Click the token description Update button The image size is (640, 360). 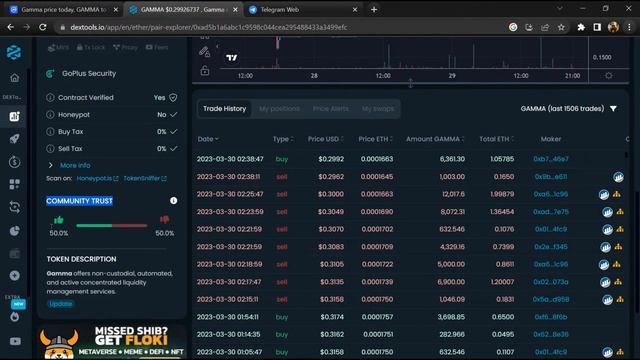click(61, 304)
